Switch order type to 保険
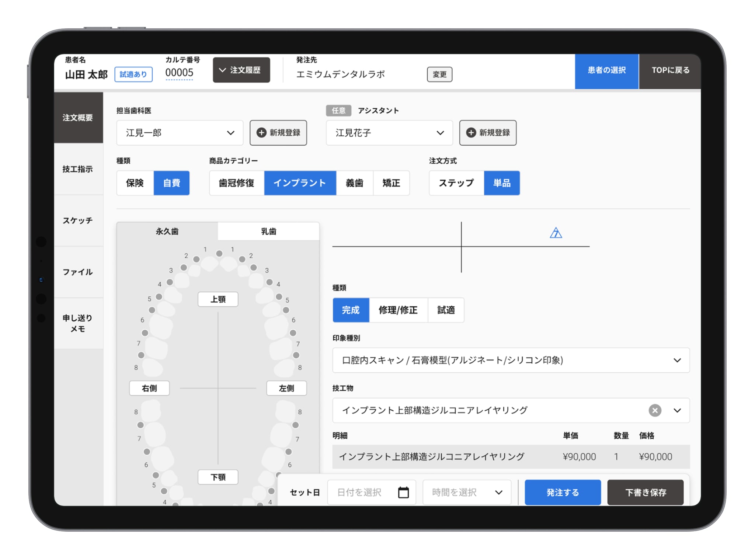The width and height of the screenshot is (755, 560). tap(135, 183)
